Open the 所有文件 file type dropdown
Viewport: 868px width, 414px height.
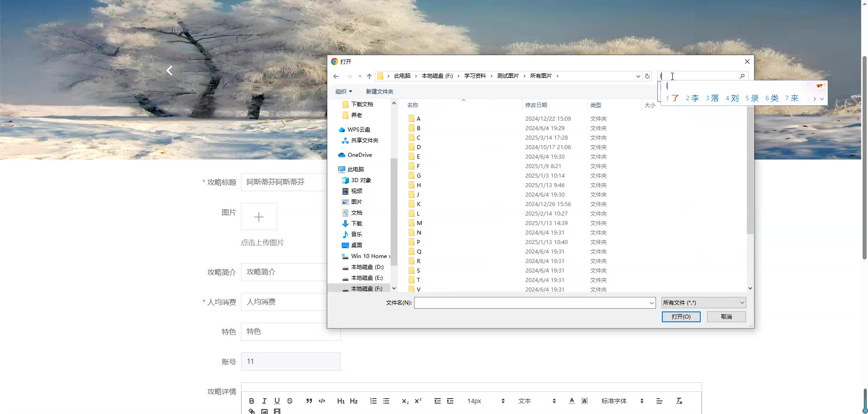coord(703,303)
